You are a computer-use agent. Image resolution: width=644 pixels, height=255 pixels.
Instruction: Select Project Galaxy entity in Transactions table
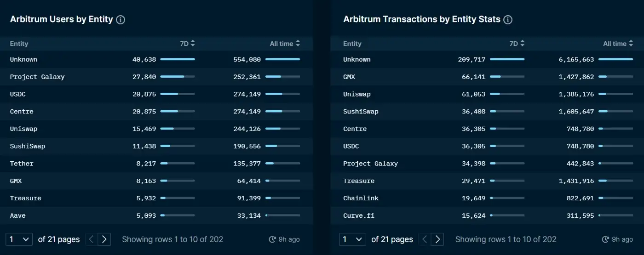(x=370, y=164)
